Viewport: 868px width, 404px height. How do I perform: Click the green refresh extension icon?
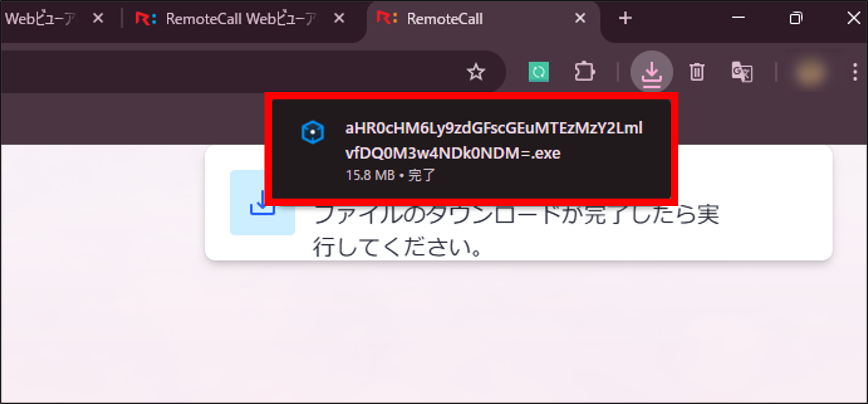[538, 72]
